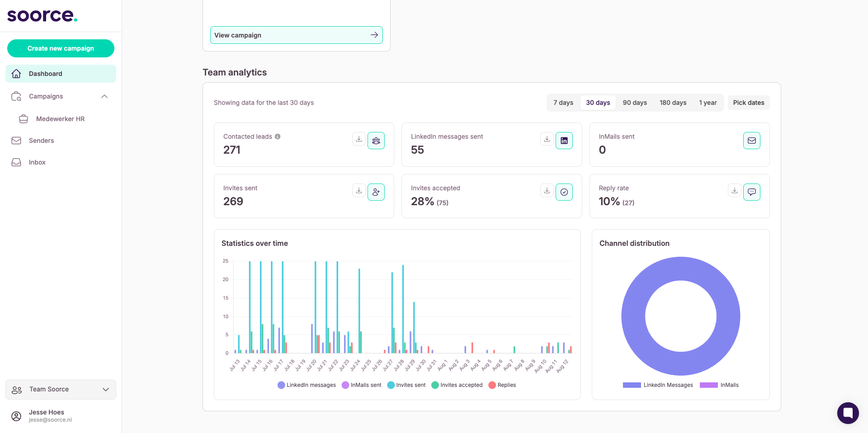
Task: Open the Pick dates selector
Action: point(749,103)
